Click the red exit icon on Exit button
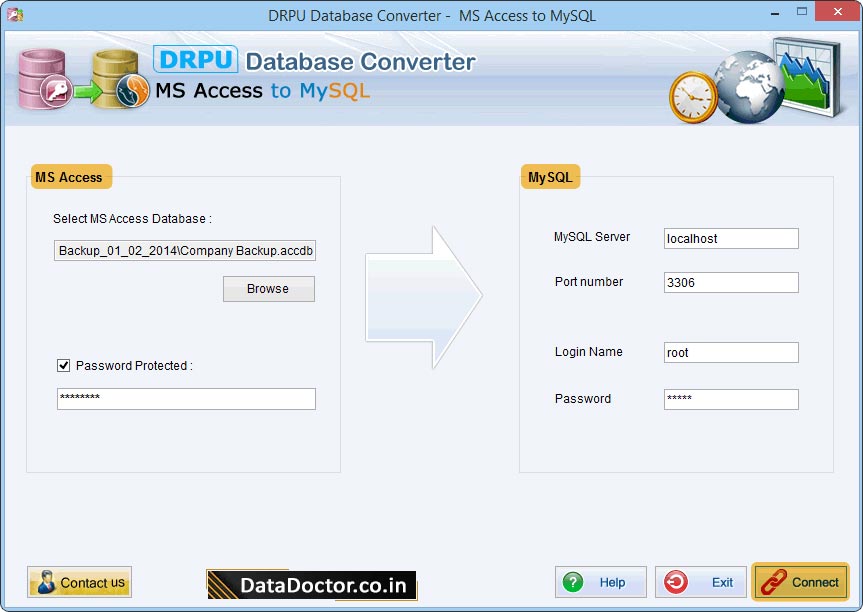 pyautogui.click(x=675, y=582)
